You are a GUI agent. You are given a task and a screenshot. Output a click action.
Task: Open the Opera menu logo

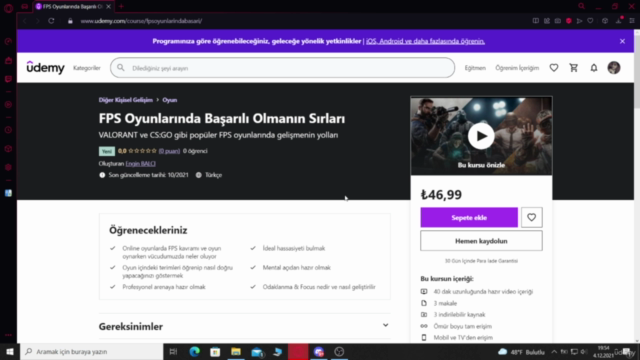tap(8, 8)
